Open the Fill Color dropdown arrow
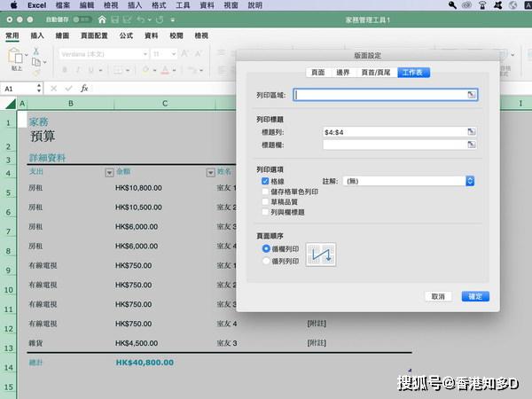The height and width of the screenshot is (399, 532). click(154, 71)
